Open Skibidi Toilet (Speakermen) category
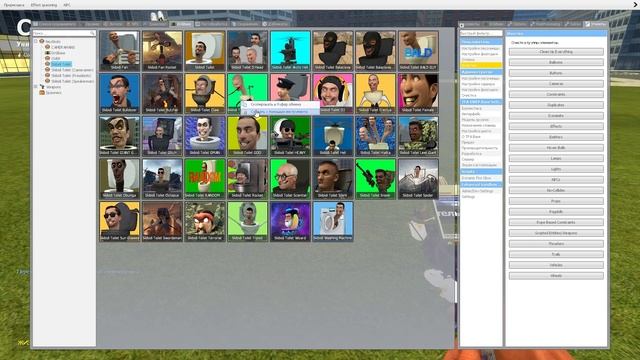The width and height of the screenshot is (640, 360). [72, 81]
